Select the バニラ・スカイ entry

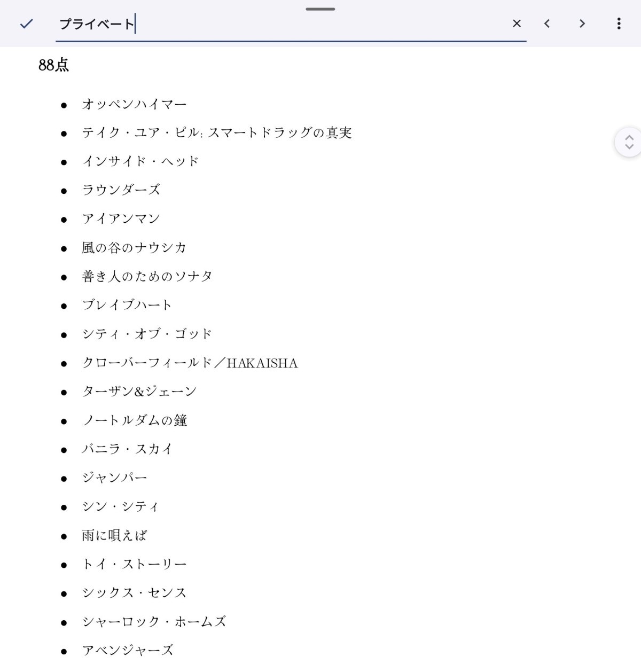(x=127, y=449)
